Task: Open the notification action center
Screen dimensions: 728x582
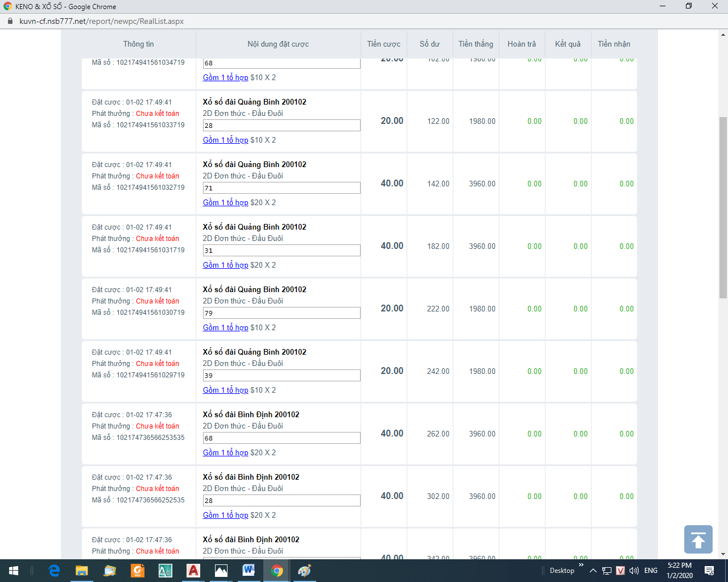Action: pos(709,571)
